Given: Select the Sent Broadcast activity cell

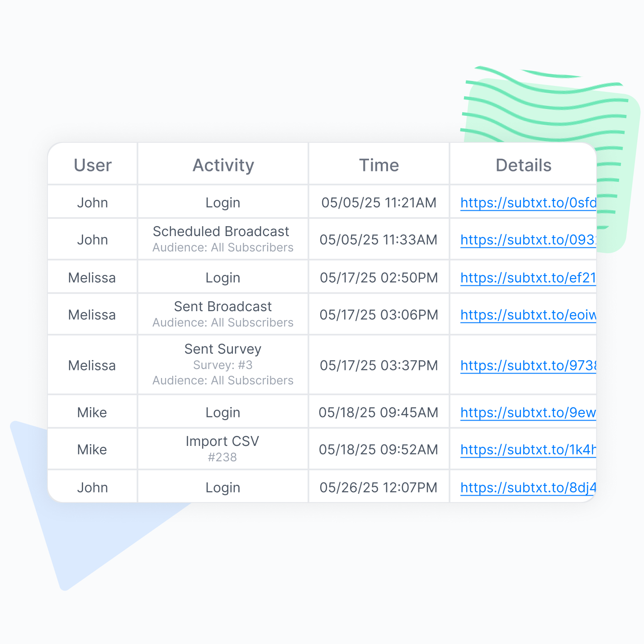Looking at the screenshot, I should pos(223,307).
